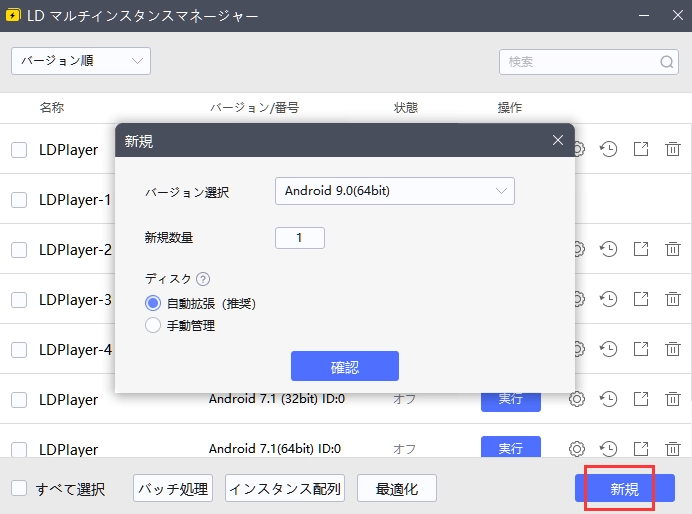
Task: Close the 新規 dialog with its X
Action: click(558, 140)
